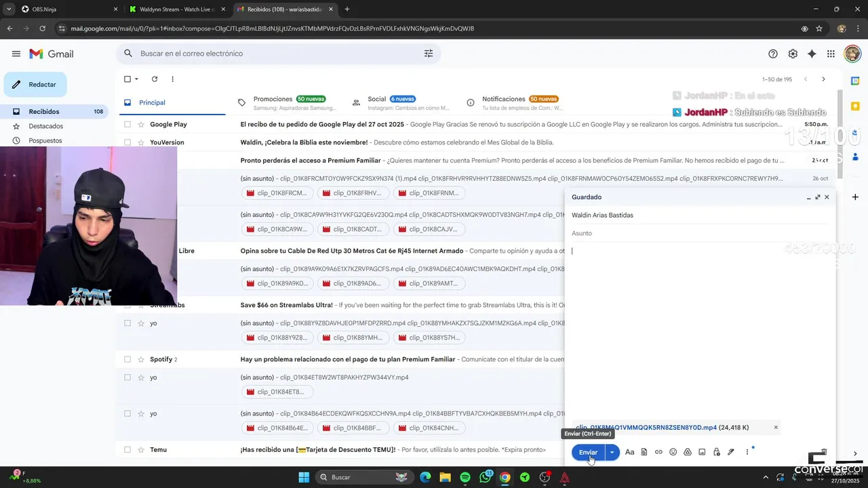Switch to Principal inbox tab

coord(171,103)
